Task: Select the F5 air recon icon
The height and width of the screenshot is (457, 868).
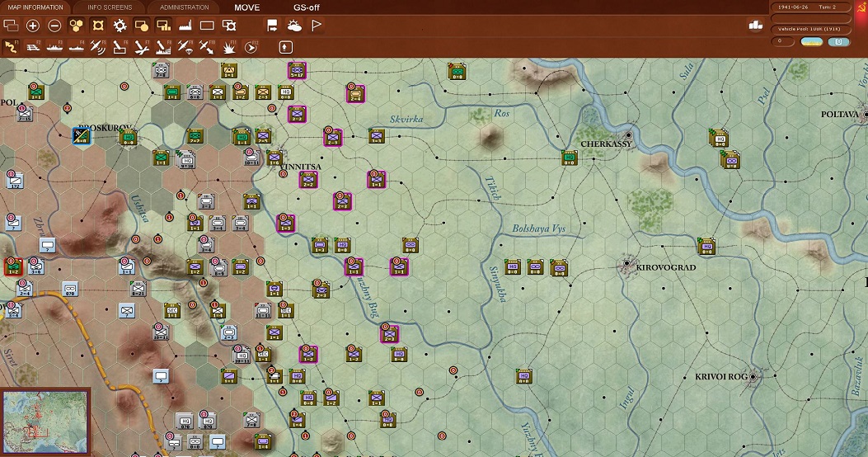Action: [98, 48]
